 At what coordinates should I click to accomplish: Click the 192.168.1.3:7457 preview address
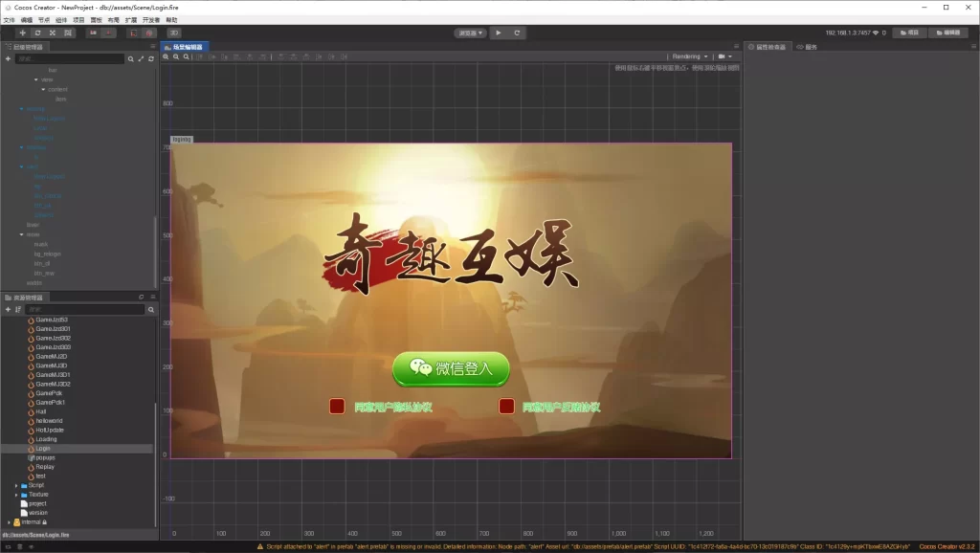tap(848, 33)
